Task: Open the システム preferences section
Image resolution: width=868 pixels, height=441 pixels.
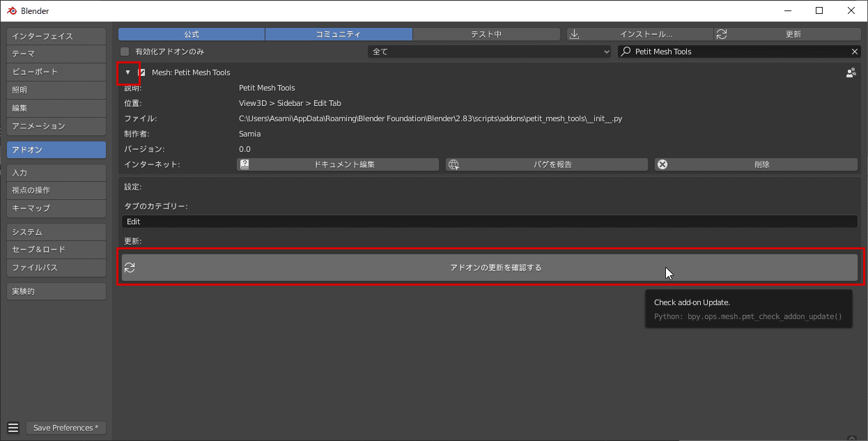Action: (56, 232)
